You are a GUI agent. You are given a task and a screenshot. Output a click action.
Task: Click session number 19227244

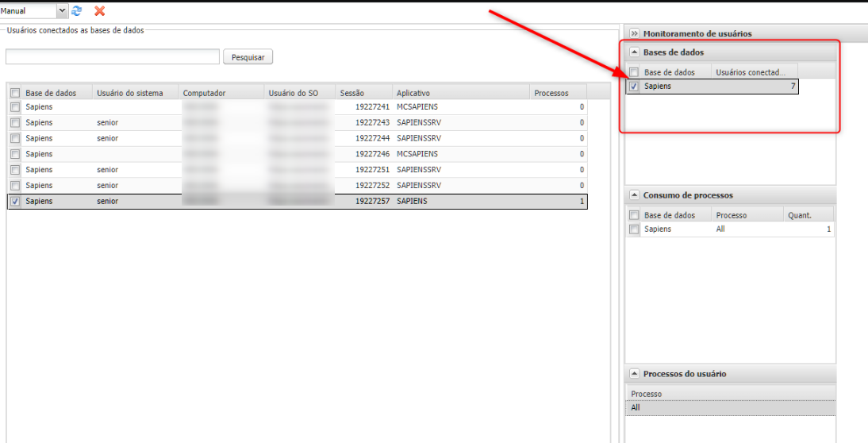[x=373, y=138]
